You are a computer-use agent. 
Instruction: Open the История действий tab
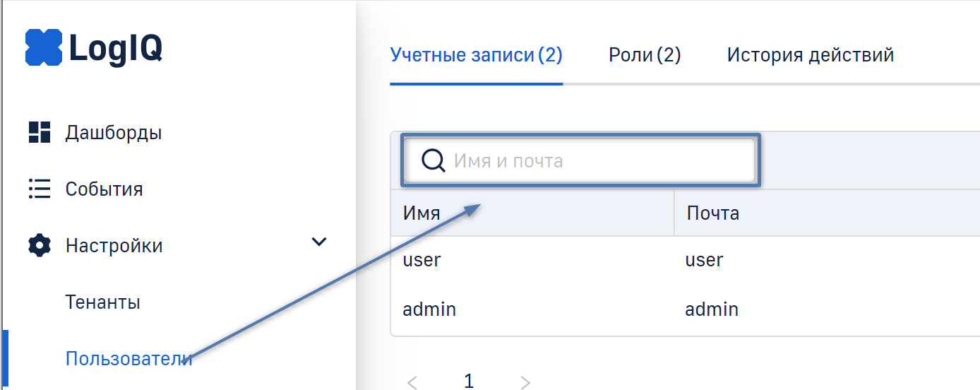point(811,55)
